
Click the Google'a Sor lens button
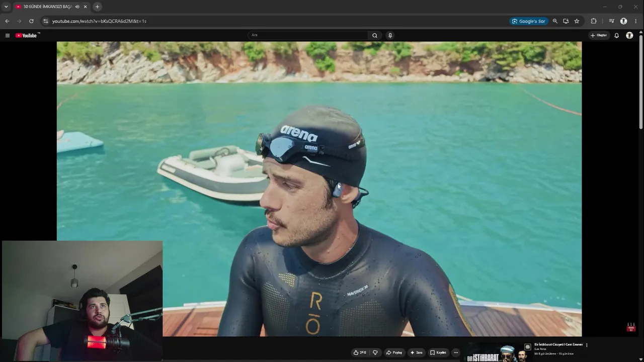(x=528, y=21)
